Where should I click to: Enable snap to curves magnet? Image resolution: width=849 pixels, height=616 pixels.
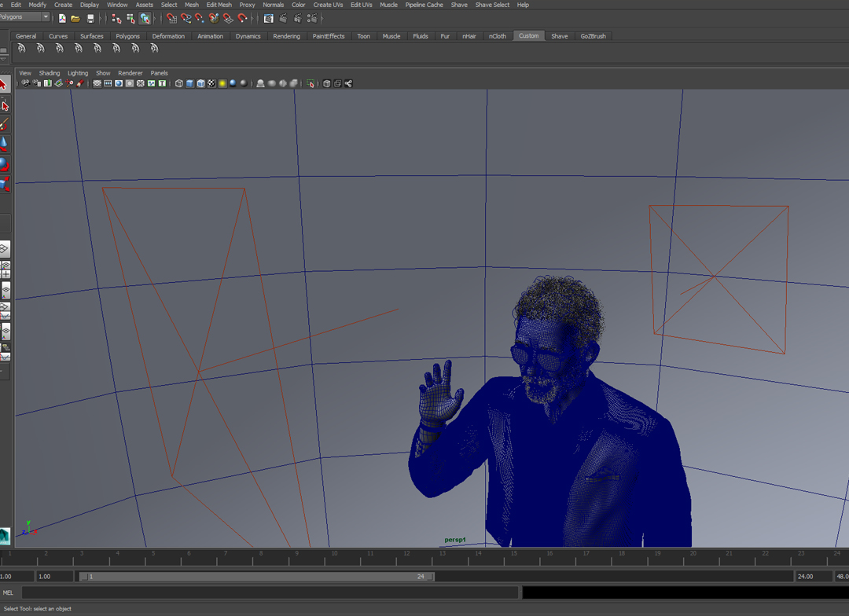[186, 18]
